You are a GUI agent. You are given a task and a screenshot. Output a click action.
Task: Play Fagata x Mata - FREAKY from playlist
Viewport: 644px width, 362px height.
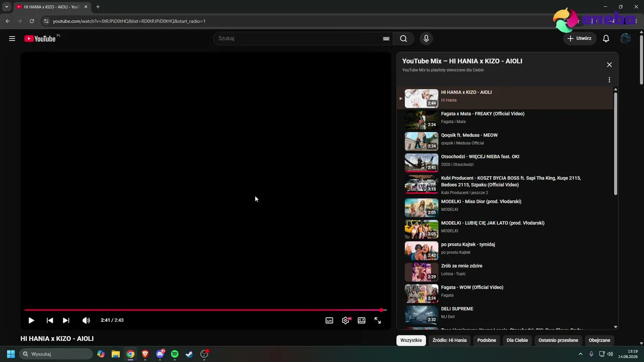click(506, 120)
